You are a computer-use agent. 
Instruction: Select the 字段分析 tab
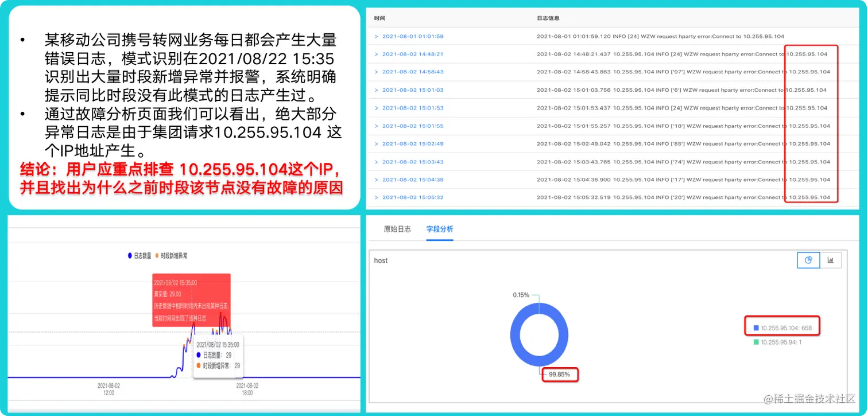440,229
